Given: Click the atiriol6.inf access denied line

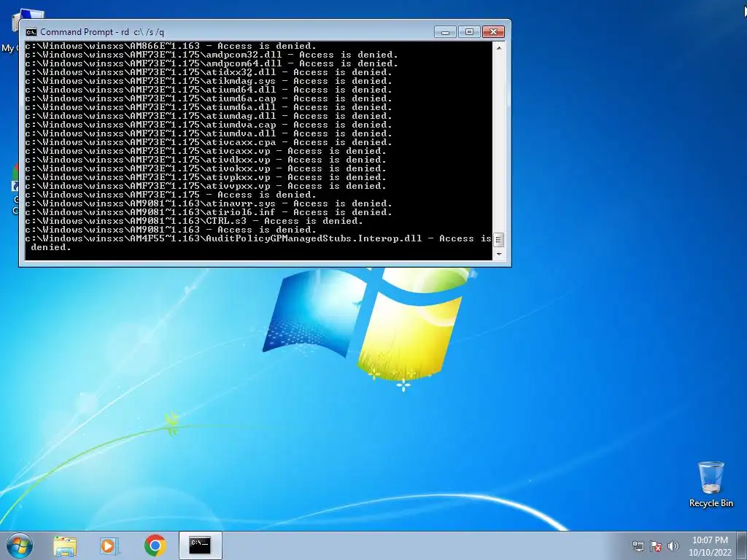Looking at the screenshot, I should click(209, 212).
